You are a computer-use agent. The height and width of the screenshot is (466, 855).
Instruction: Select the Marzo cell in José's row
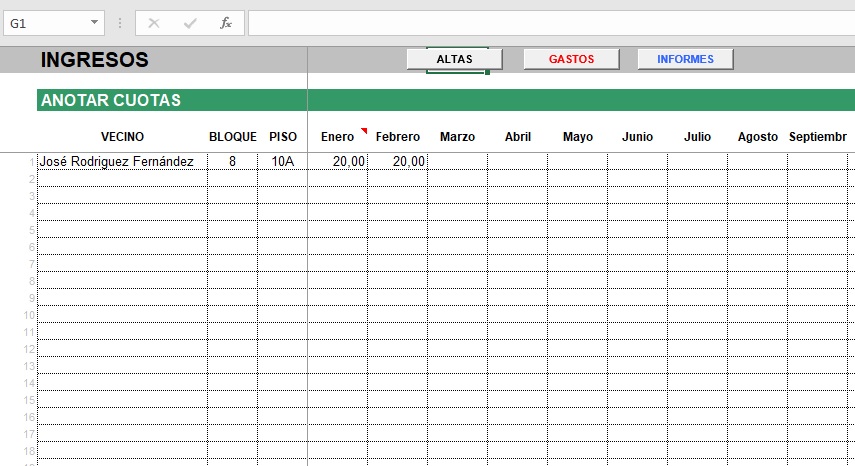[x=457, y=161]
